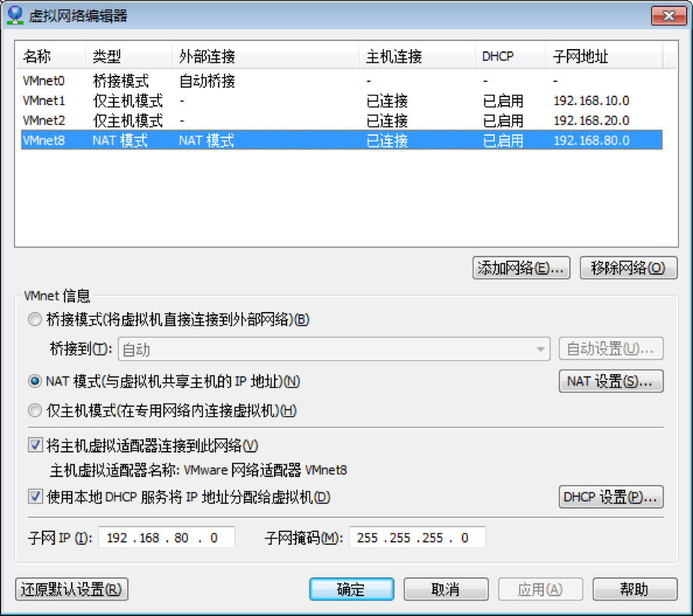The height and width of the screenshot is (616, 693).
Task: Sort by the 名称 column header
Action: point(51,57)
